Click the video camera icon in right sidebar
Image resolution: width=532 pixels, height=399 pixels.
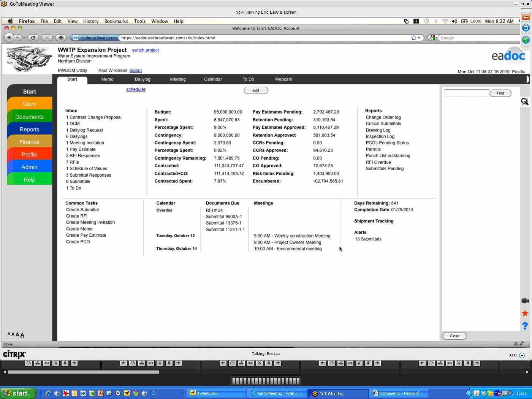pyautogui.click(x=525, y=301)
